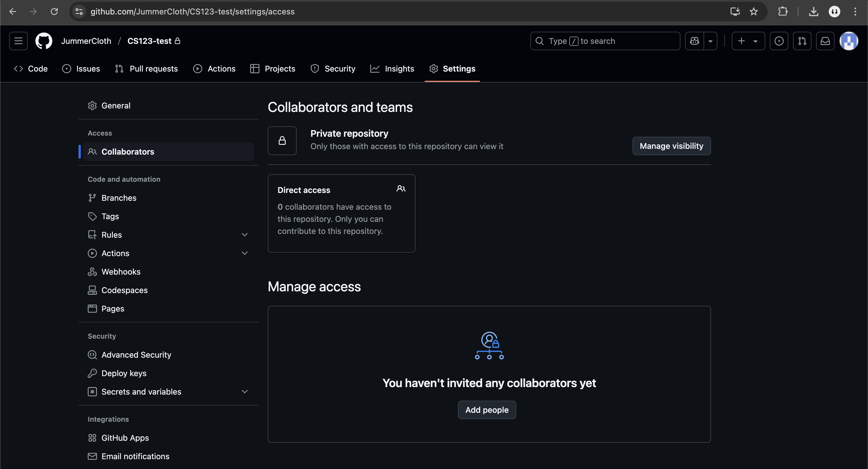Open browser profile avatar

834,12
